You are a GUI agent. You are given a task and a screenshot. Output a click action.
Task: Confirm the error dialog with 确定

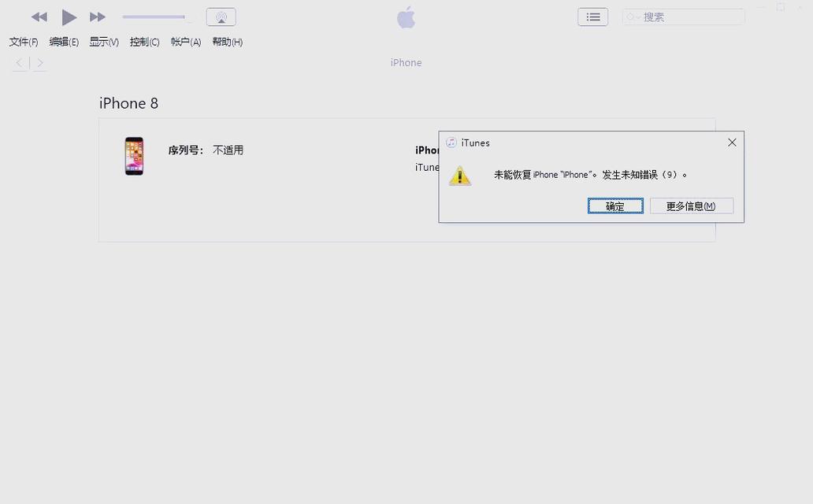pyautogui.click(x=615, y=206)
